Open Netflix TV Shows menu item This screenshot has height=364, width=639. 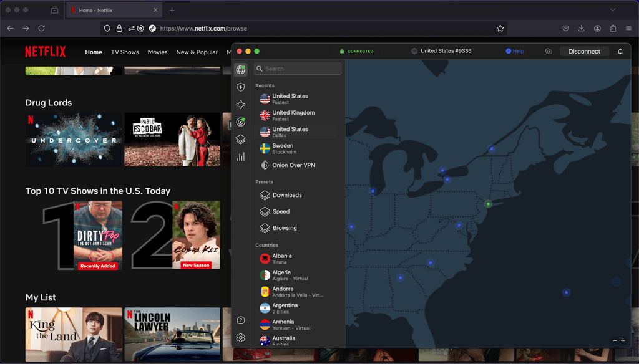[x=125, y=52]
